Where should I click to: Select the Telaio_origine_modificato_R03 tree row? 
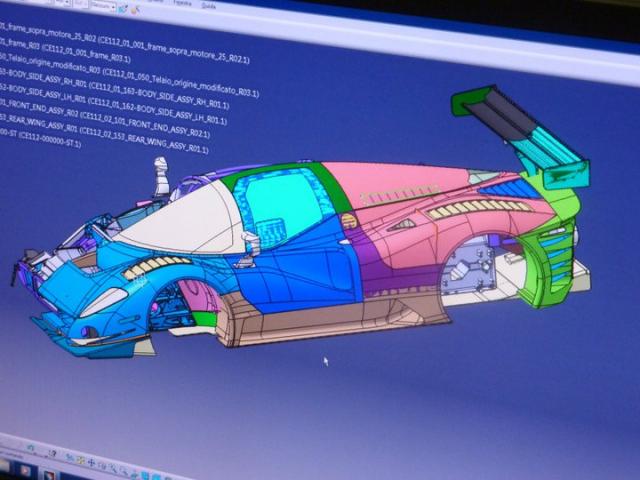[x=129, y=74]
